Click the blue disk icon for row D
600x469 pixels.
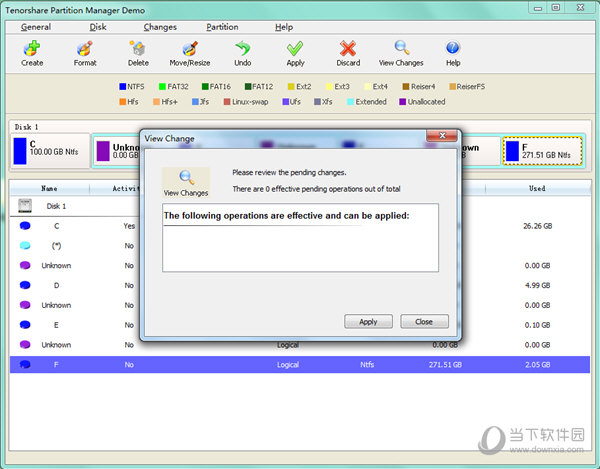click(25, 285)
